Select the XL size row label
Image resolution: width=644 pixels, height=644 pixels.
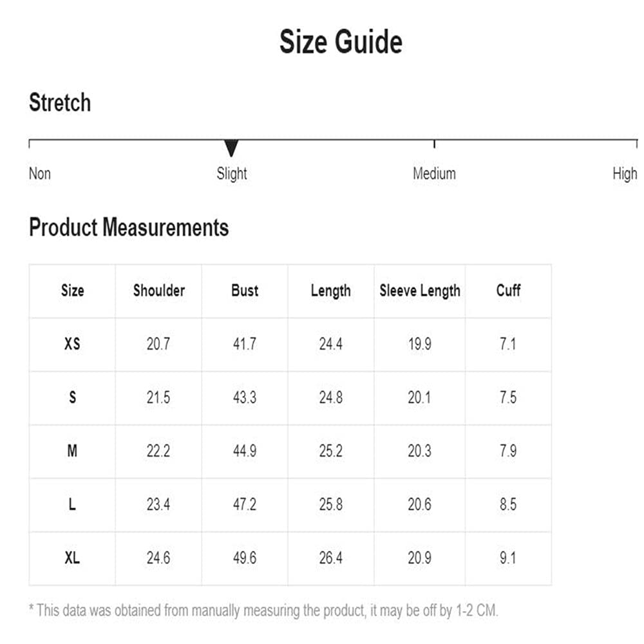coord(72,558)
